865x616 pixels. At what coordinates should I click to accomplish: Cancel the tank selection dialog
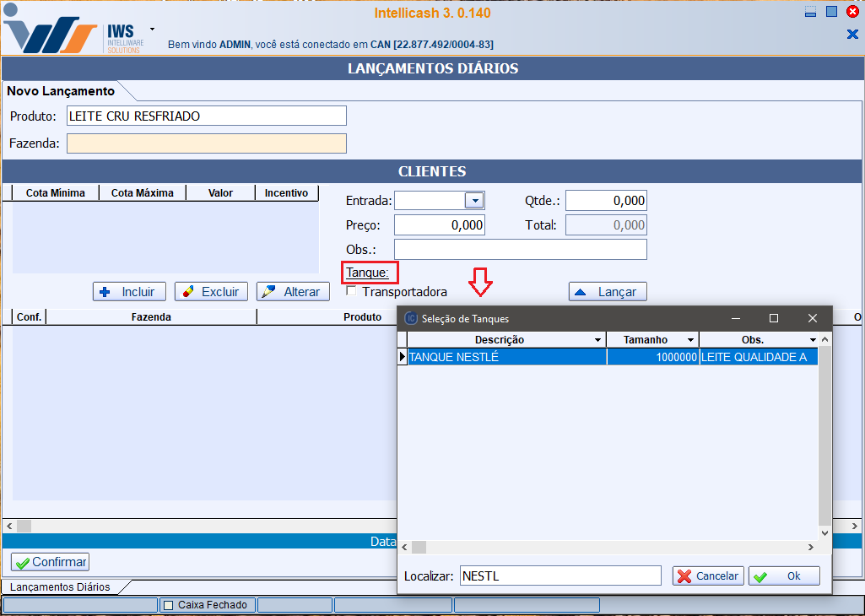click(x=708, y=576)
